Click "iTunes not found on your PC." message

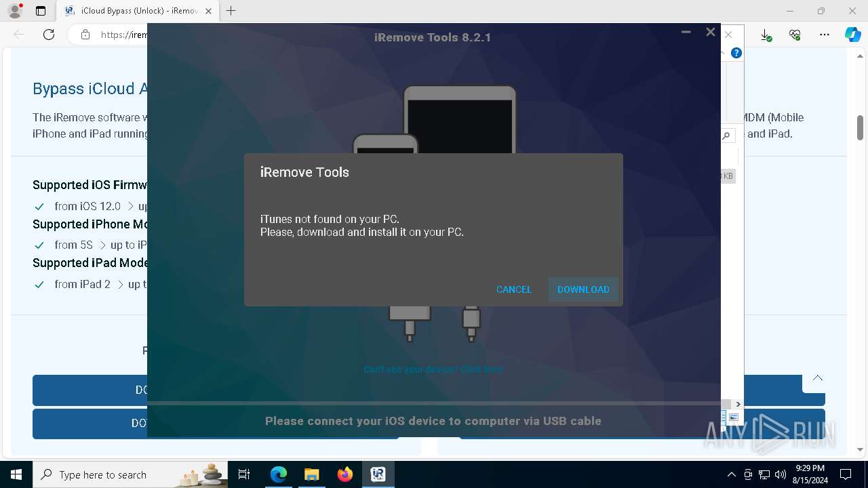330,220
